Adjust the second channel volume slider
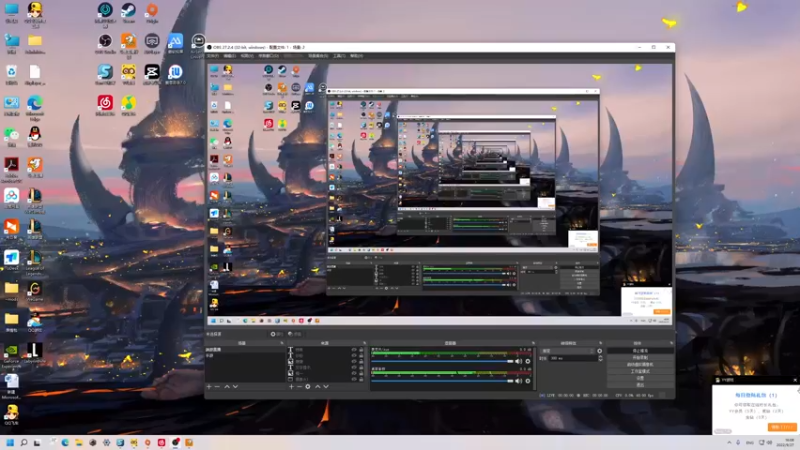Viewport: 800px width, 450px height. 442,381
